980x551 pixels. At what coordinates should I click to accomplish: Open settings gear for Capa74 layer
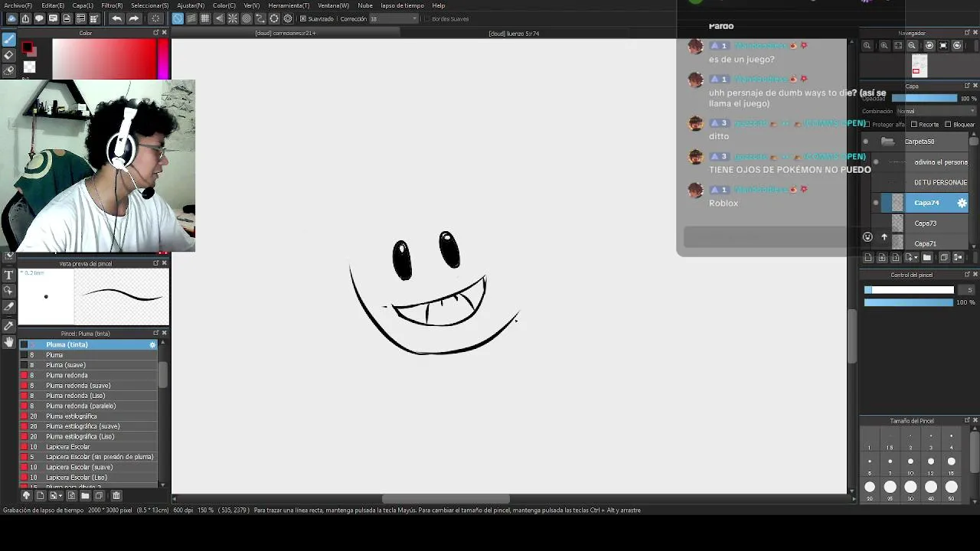pos(962,203)
